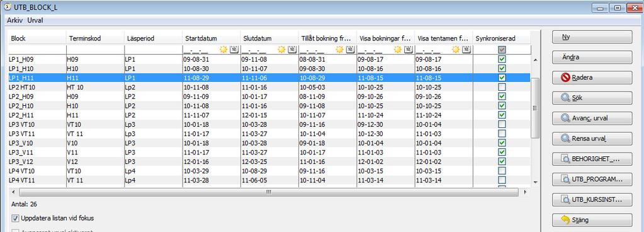The image size is (644, 232).
Task: Click the Ny button
Action: click(x=592, y=37)
